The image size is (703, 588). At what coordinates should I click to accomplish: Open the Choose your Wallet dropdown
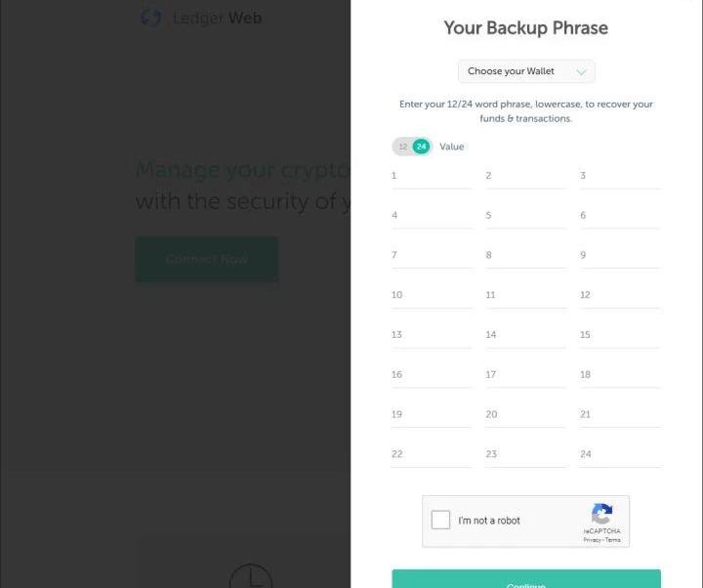tap(526, 71)
